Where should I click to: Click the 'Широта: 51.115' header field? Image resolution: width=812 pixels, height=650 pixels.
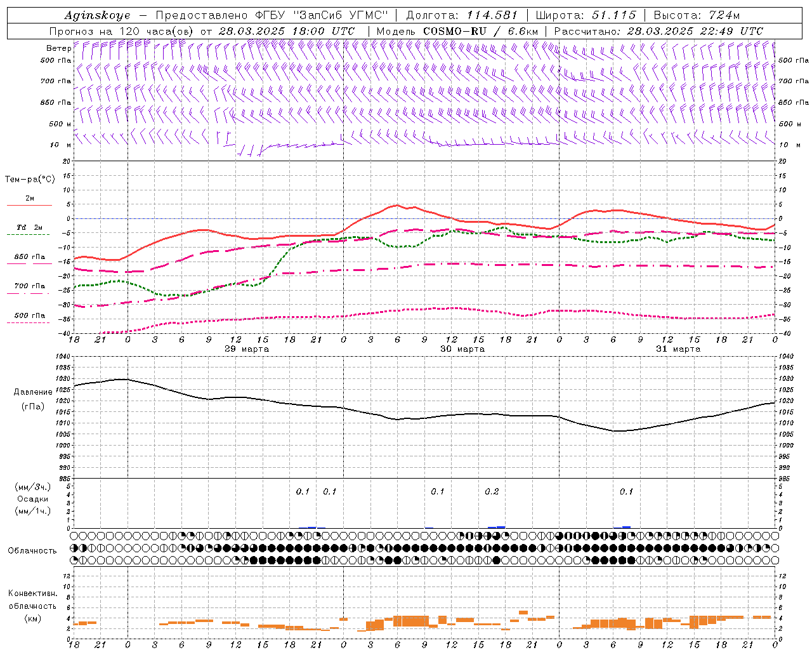[586, 15]
